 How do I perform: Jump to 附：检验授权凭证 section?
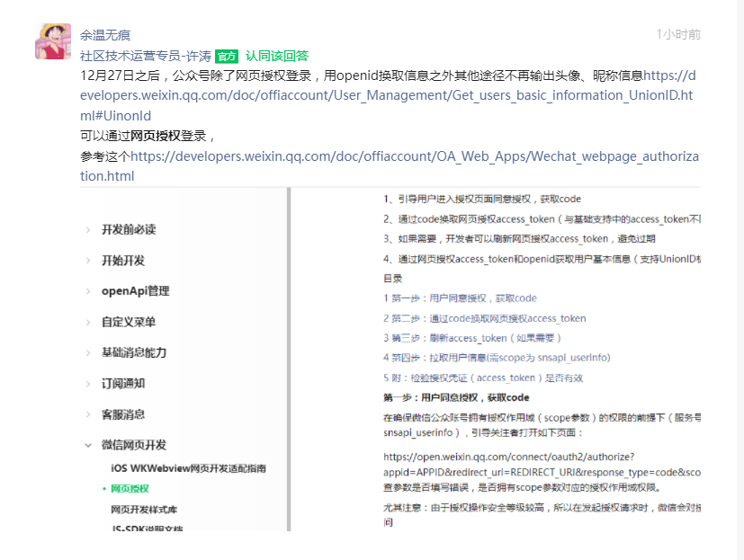pyautogui.click(x=483, y=378)
